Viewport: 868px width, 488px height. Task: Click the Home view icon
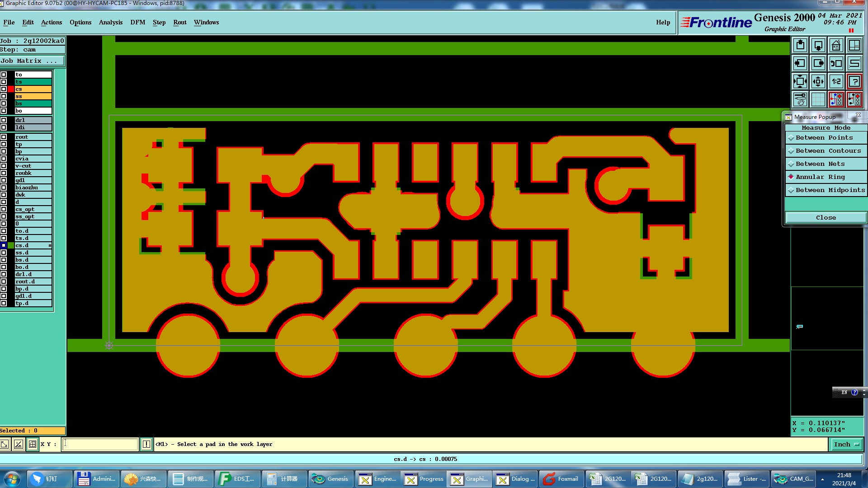pyautogui.click(x=836, y=46)
